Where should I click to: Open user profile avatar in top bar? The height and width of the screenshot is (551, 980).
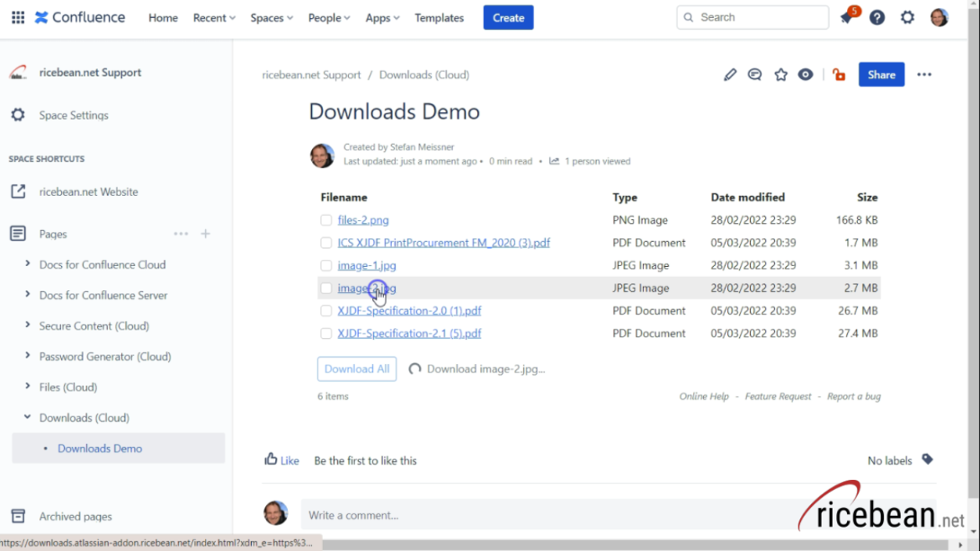click(939, 17)
